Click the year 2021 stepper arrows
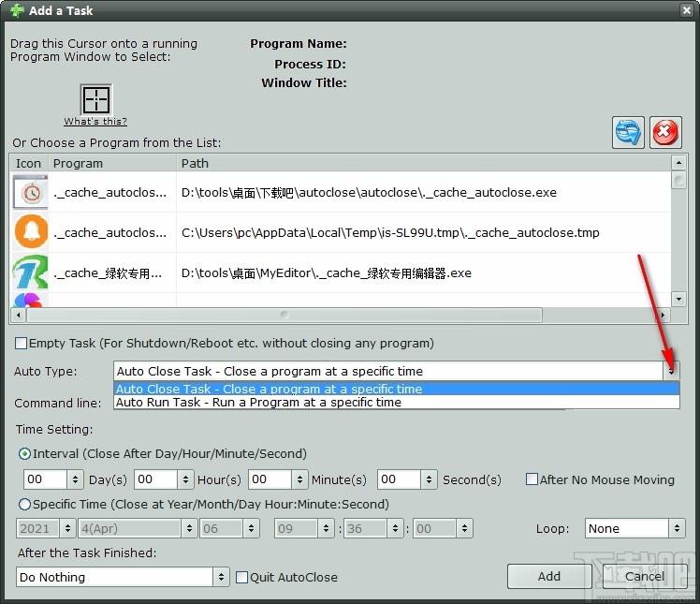This screenshot has height=604, width=700. click(x=67, y=528)
